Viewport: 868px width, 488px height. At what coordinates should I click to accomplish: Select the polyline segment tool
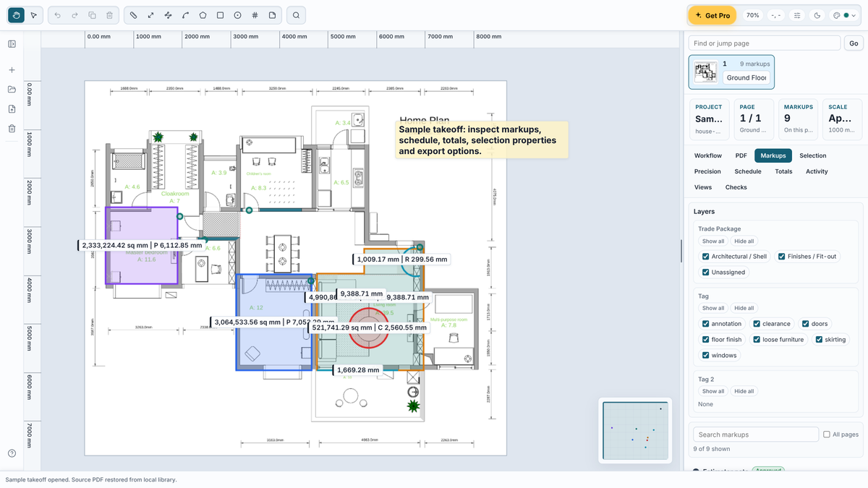click(x=168, y=15)
